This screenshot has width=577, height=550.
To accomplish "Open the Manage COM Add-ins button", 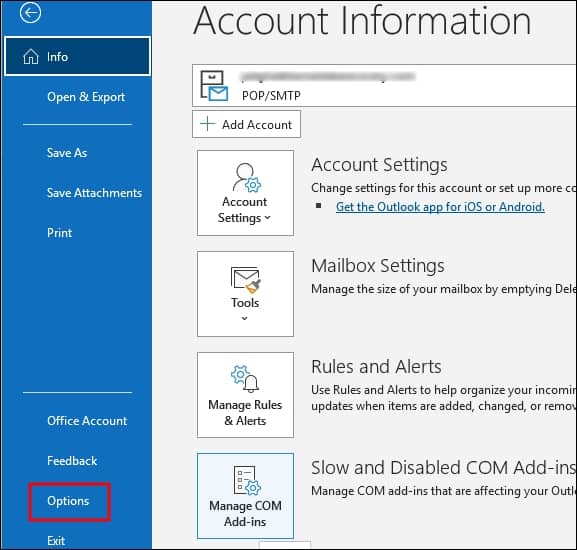I will 245,496.
